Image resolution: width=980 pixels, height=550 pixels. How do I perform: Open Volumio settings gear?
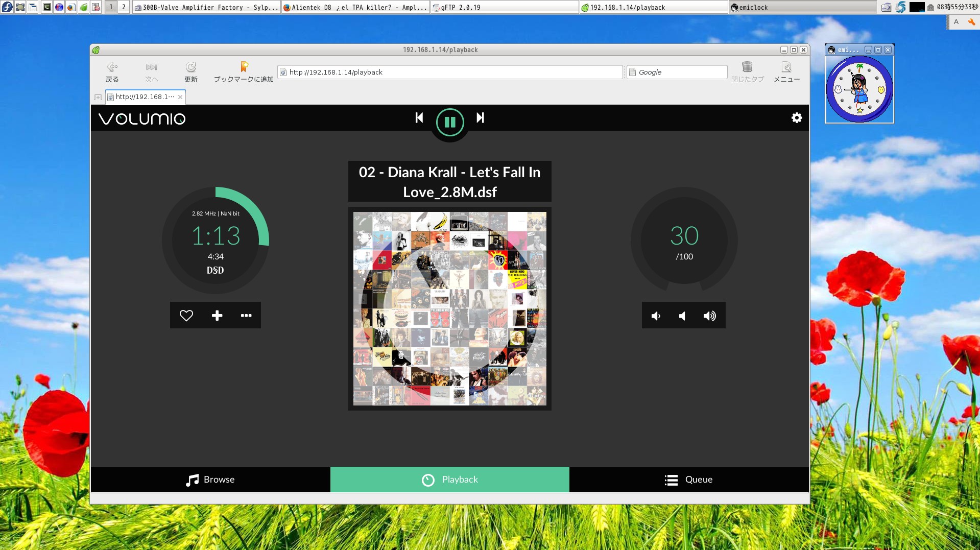click(x=797, y=117)
